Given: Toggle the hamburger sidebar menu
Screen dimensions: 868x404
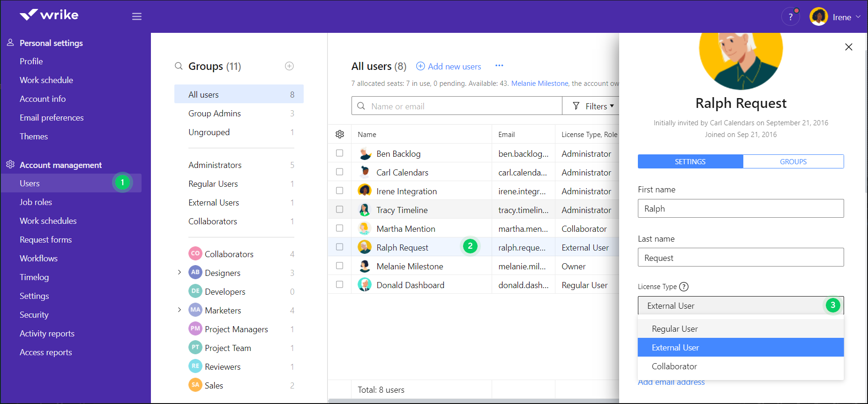Looking at the screenshot, I should tap(137, 16).
